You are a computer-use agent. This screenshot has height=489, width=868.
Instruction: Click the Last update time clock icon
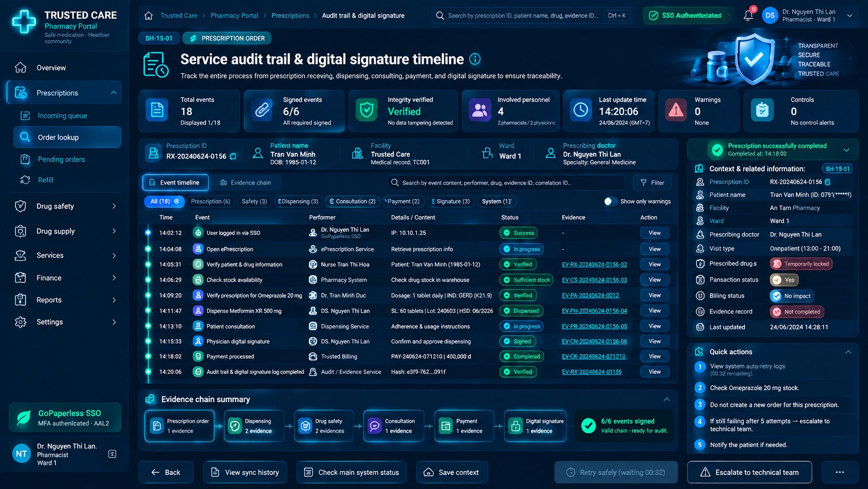580,110
